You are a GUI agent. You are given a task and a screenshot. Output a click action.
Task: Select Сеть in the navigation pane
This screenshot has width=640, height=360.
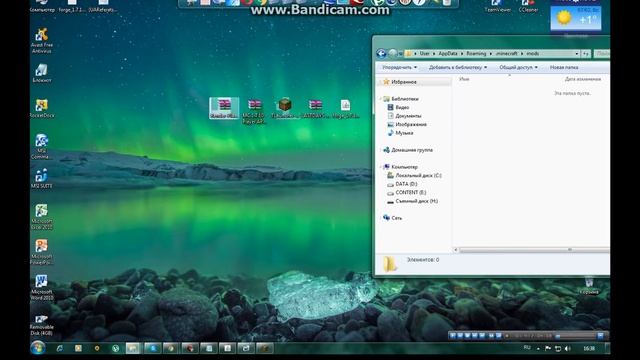[x=396, y=218]
